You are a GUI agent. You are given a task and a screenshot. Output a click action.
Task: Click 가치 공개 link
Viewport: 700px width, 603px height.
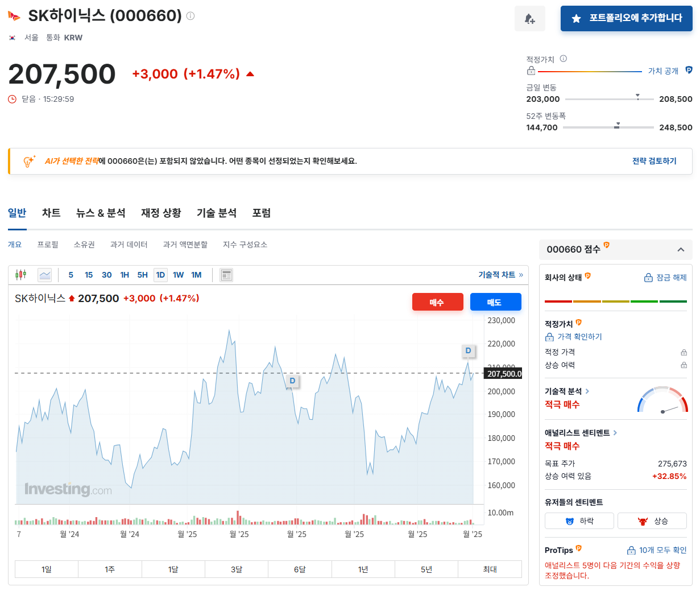point(663,71)
